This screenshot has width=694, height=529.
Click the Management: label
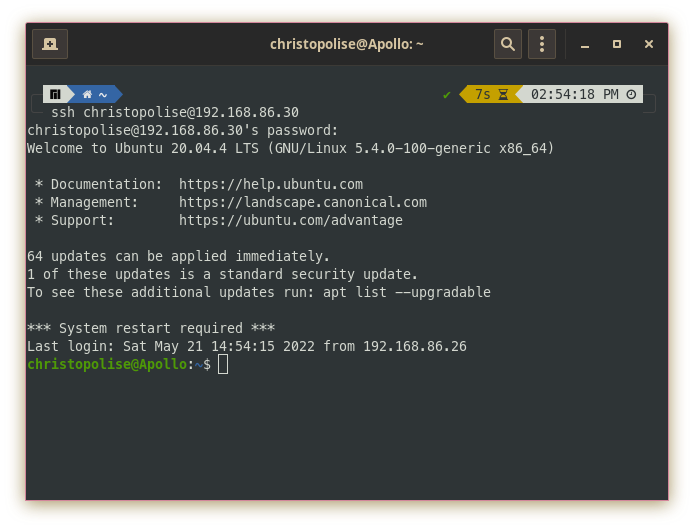coord(94,202)
